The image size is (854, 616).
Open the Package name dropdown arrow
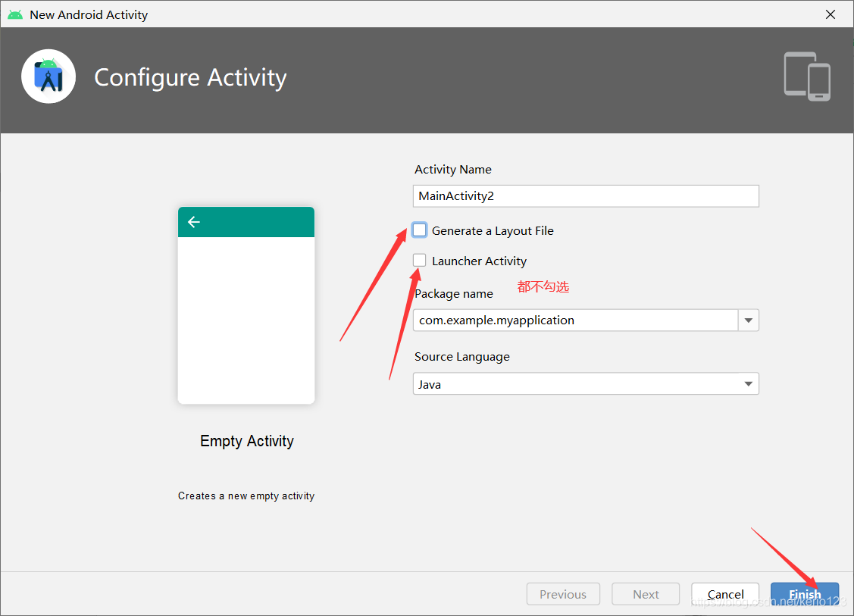point(749,321)
